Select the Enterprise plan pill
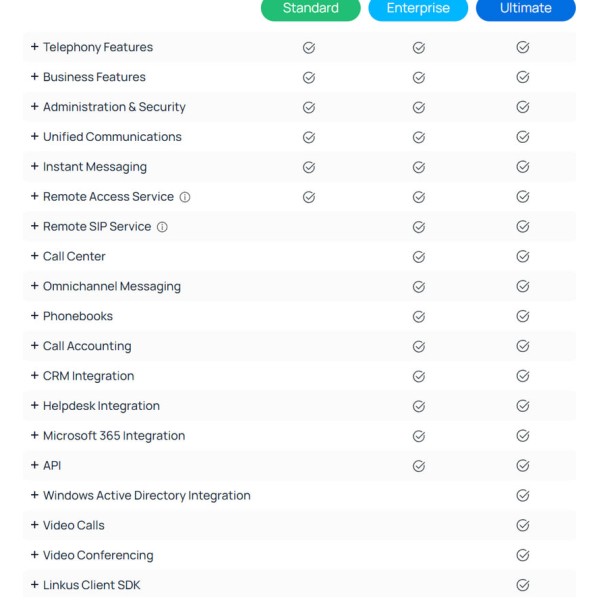The height and width of the screenshot is (600, 600). [x=418, y=8]
